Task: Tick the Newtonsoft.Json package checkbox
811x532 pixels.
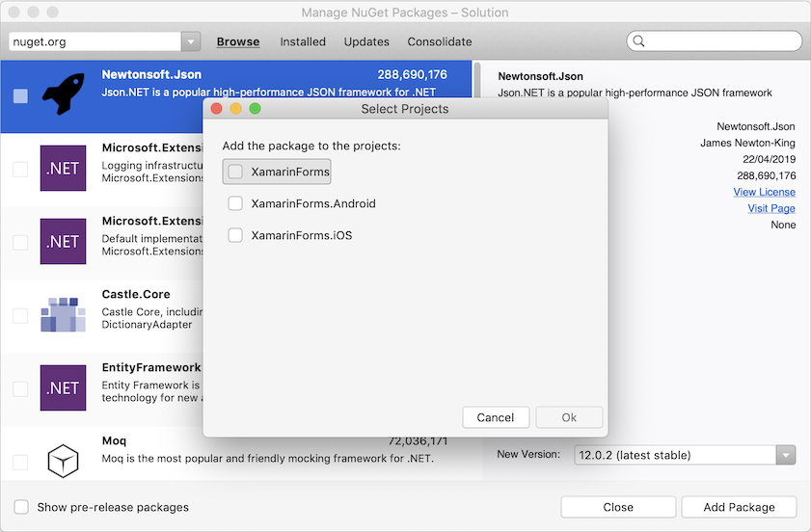Action: click(x=20, y=96)
